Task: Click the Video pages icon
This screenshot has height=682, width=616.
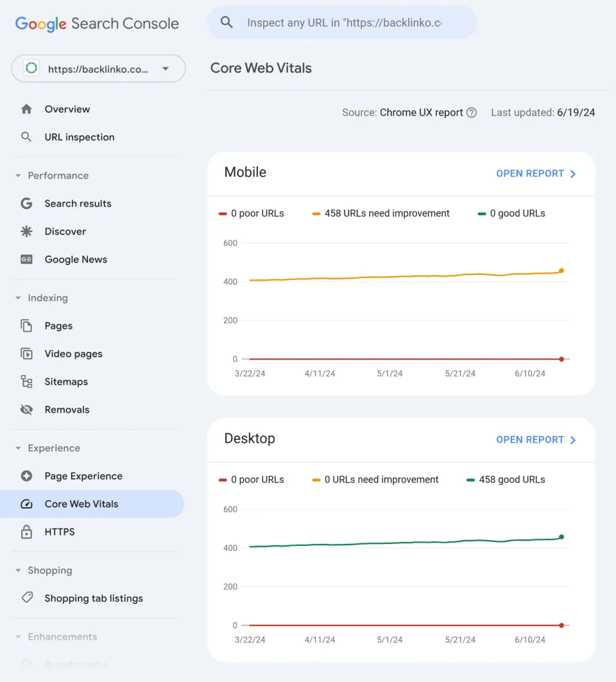Action: coord(26,354)
